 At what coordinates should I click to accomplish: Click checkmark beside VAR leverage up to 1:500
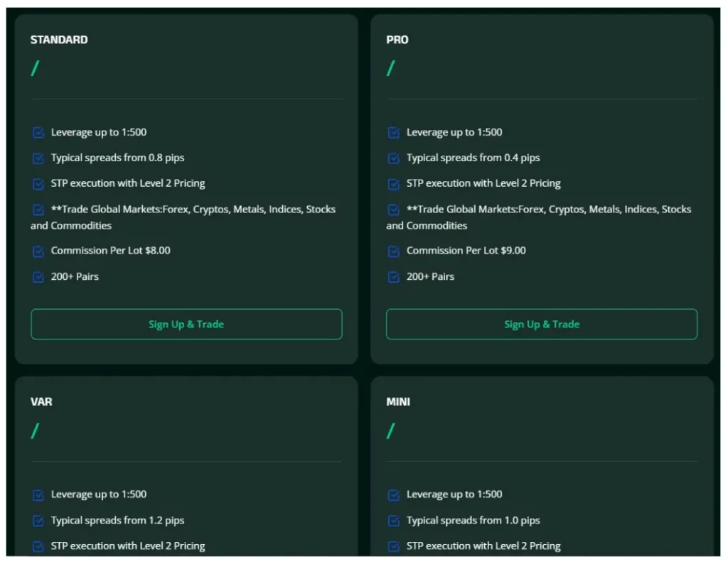(x=38, y=495)
